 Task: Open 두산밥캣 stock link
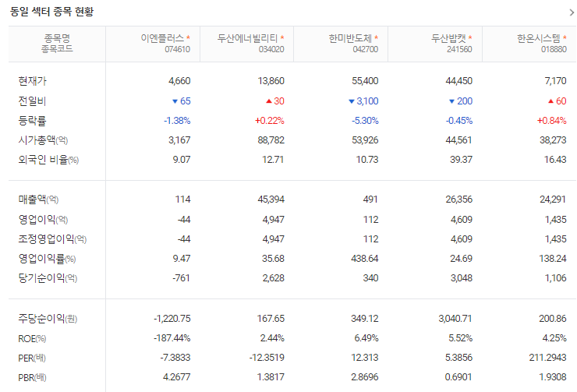click(x=448, y=38)
